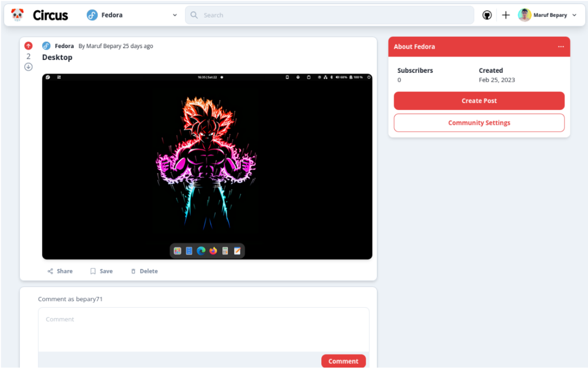Open the Desktop post image

(x=207, y=166)
